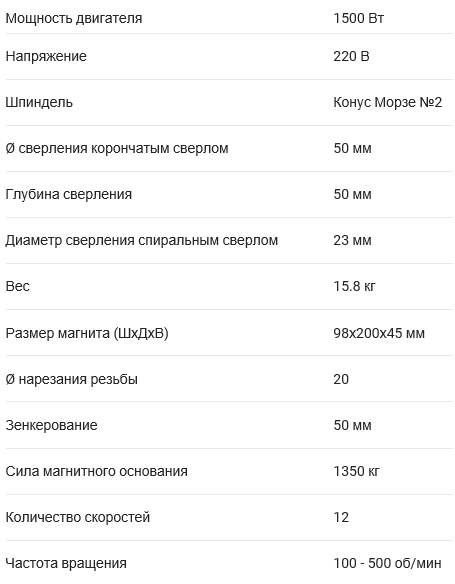The image size is (455, 584).
Task: Select 'Конус Морзе №2' value text
Action: point(388,102)
